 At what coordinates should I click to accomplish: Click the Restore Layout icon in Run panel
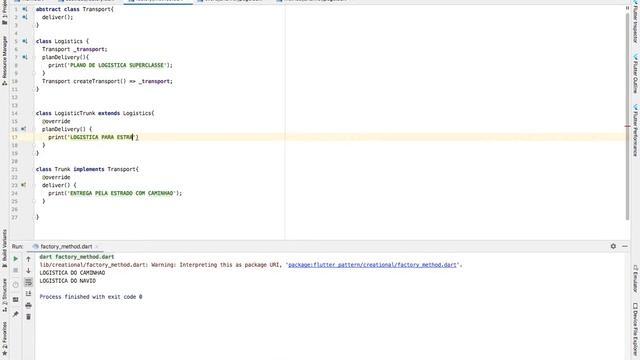(x=16, y=300)
